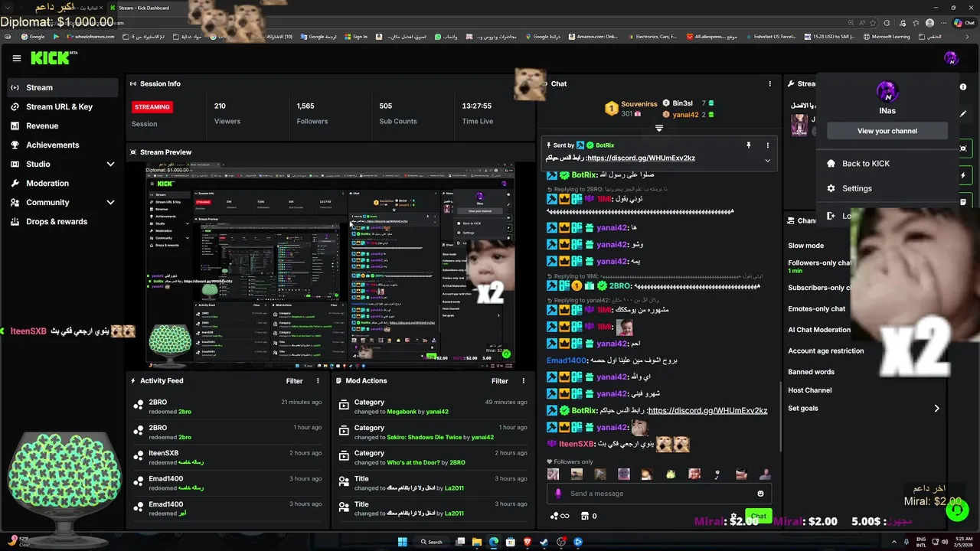Click Souvenirss rank 1 in chat leaderboard
The width and height of the screenshot is (980, 551).
(632, 108)
